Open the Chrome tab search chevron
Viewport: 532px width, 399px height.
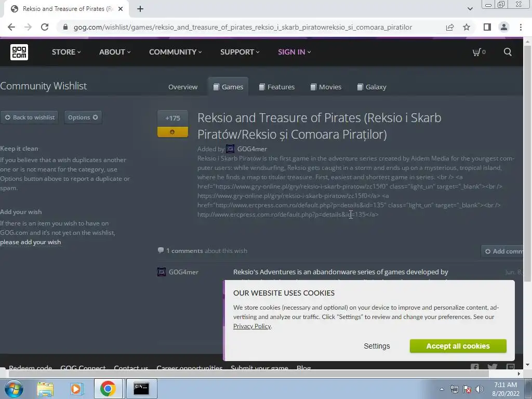(470, 9)
